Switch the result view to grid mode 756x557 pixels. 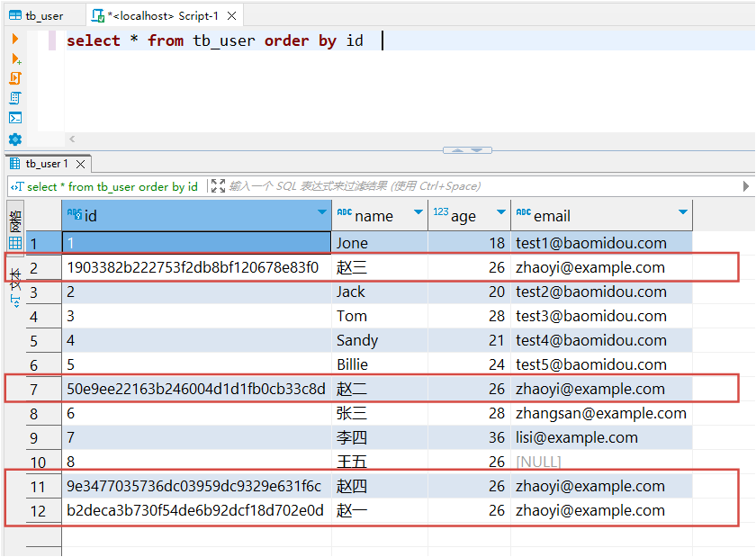(x=15, y=230)
